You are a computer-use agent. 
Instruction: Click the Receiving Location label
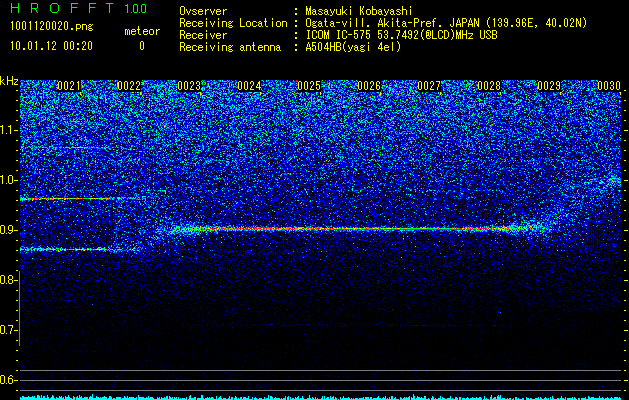(x=233, y=23)
